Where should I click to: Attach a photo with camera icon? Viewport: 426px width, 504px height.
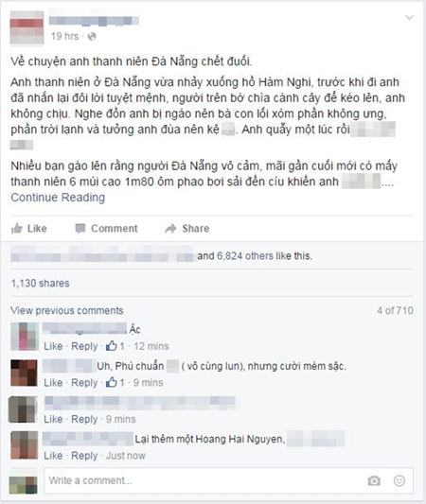[374, 481]
